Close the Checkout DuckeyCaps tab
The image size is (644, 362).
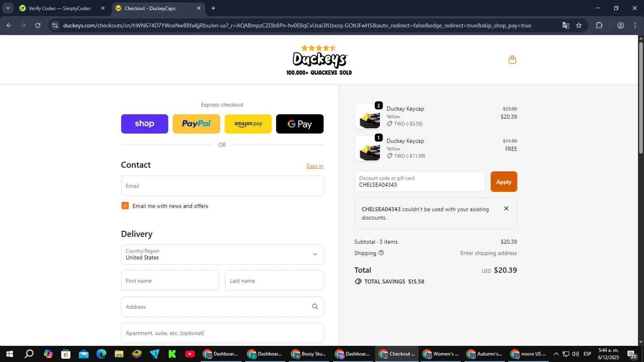(199, 8)
